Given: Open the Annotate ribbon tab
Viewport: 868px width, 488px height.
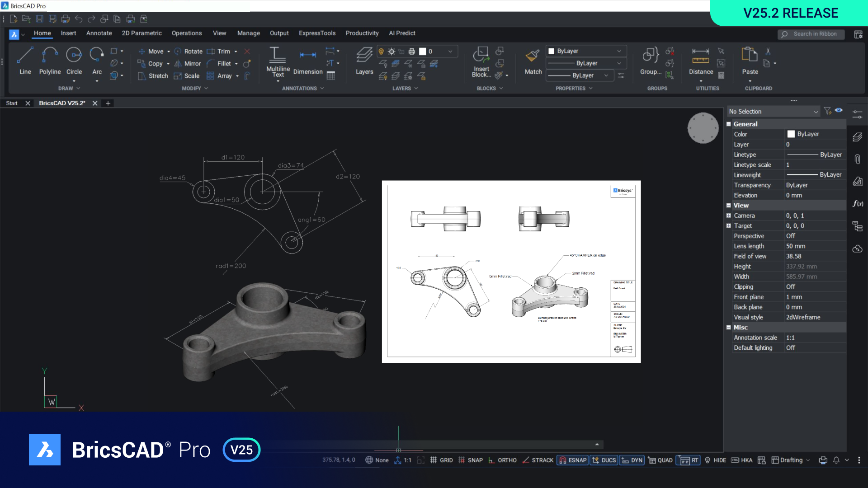Looking at the screenshot, I should pos(99,33).
